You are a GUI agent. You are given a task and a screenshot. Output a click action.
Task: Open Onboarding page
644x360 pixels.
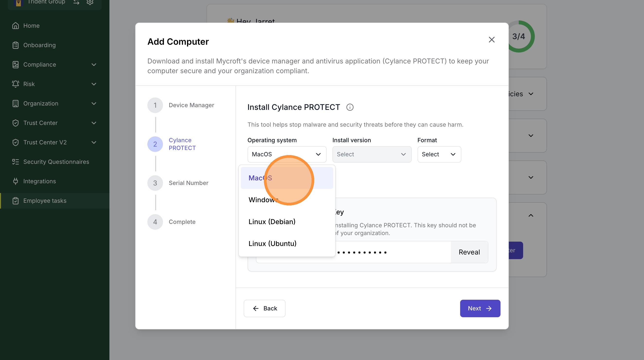54,45
